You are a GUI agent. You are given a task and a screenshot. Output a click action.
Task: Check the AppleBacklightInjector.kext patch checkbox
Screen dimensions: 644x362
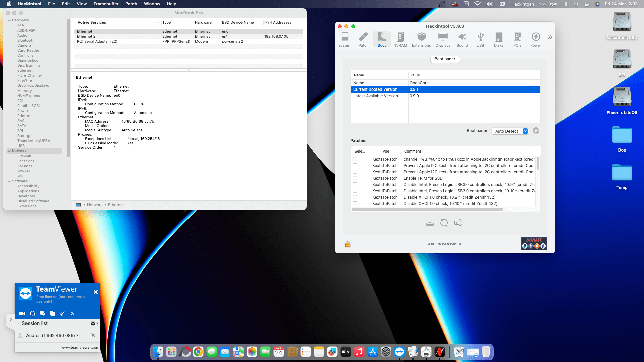coord(355,159)
